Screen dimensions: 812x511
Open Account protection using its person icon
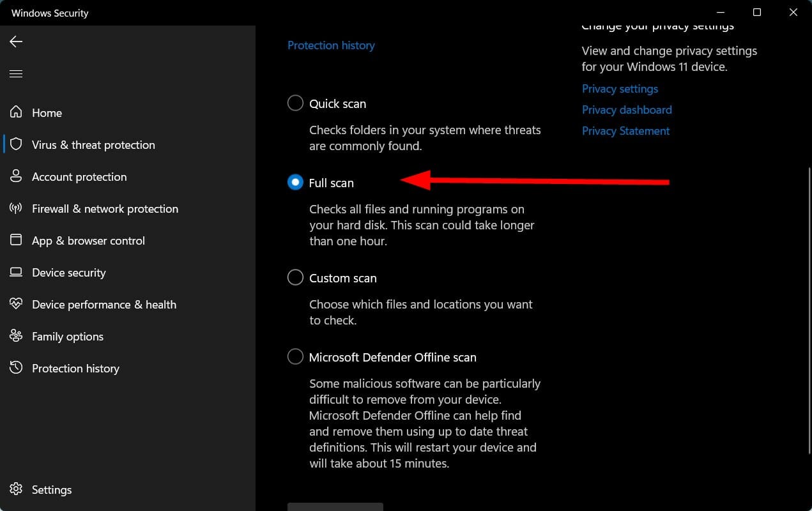click(x=15, y=176)
